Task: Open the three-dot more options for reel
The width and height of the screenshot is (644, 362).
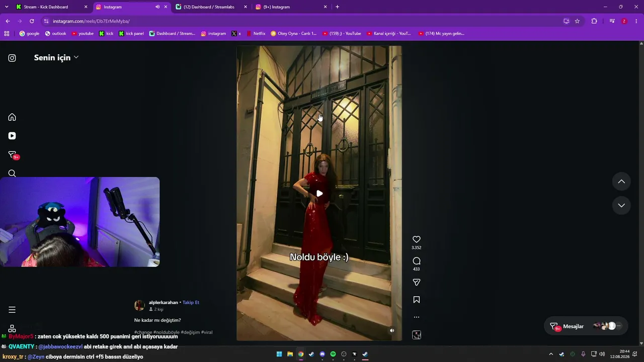Action: point(417,317)
